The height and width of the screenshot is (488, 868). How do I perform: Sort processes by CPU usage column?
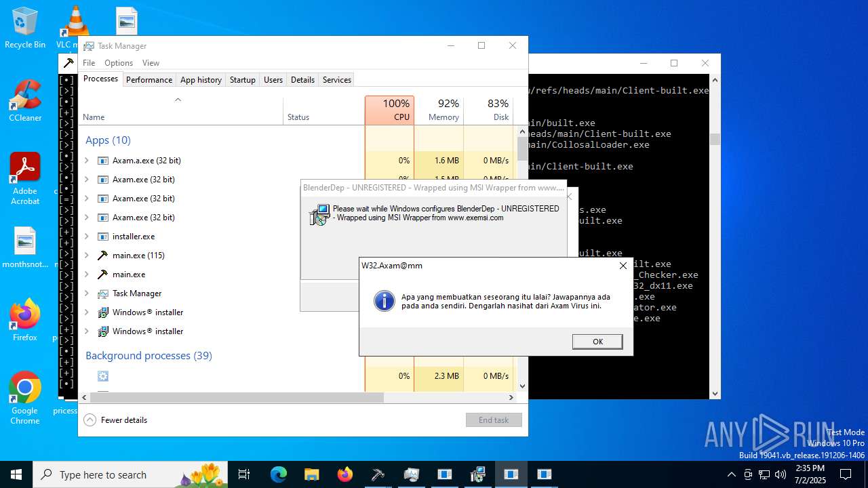tap(389, 110)
